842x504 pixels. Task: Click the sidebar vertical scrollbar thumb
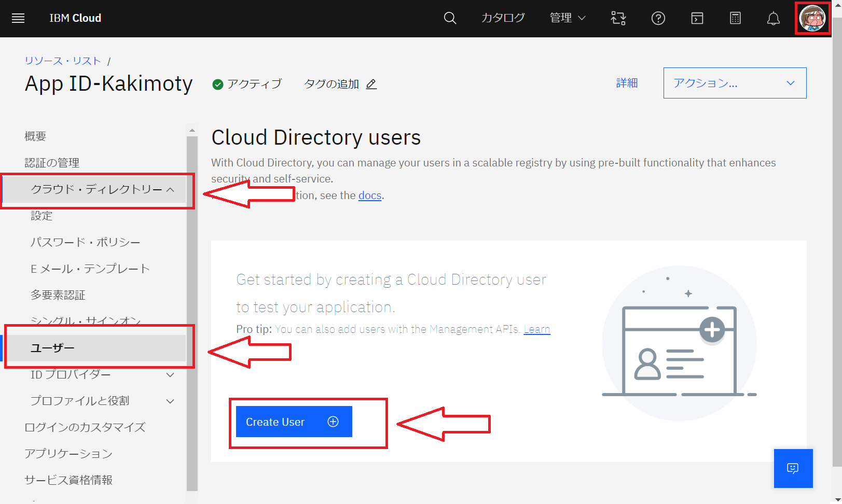(192, 313)
